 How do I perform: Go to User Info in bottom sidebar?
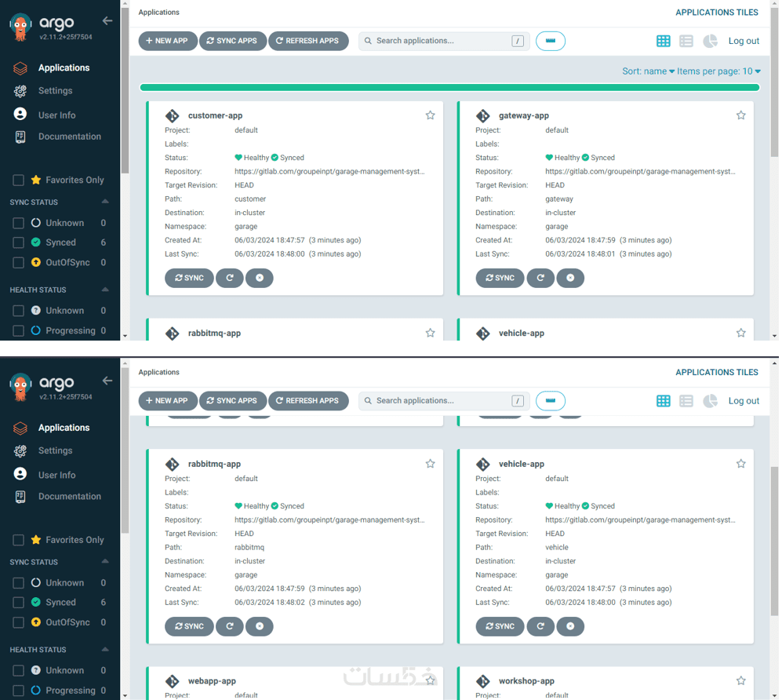56,475
